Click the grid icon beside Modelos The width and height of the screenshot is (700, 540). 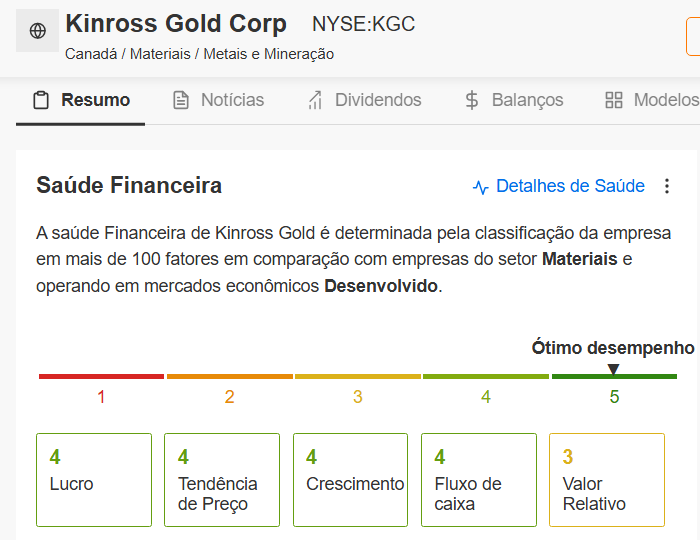point(614,100)
